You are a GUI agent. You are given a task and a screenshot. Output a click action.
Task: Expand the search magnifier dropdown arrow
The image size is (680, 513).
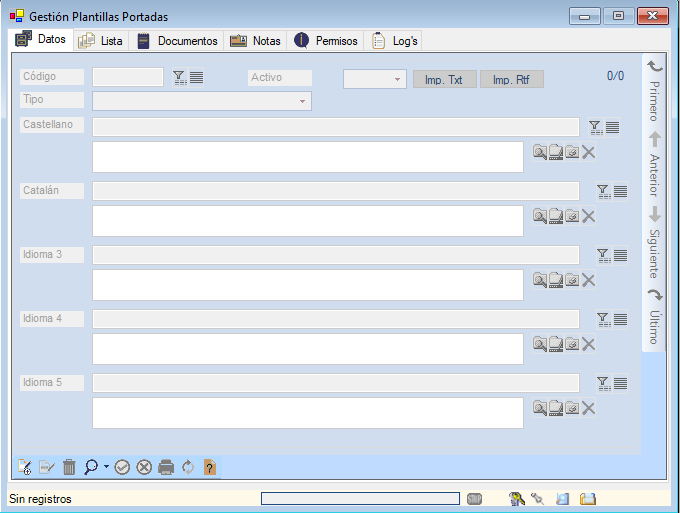click(106, 467)
